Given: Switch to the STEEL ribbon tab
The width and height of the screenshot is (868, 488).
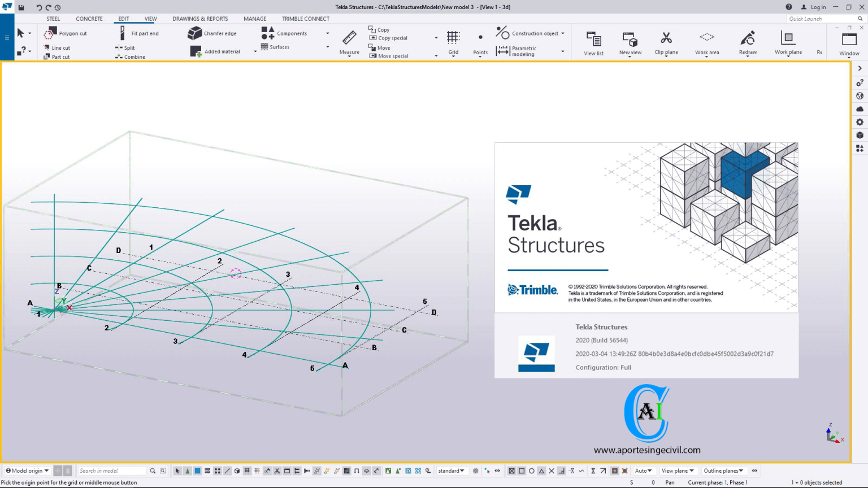Looking at the screenshot, I should (x=53, y=19).
